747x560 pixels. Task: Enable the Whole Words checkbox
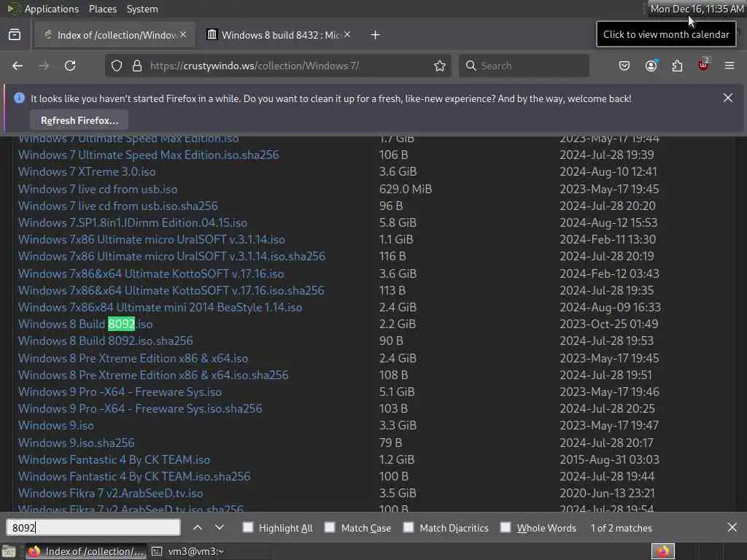(506, 527)
